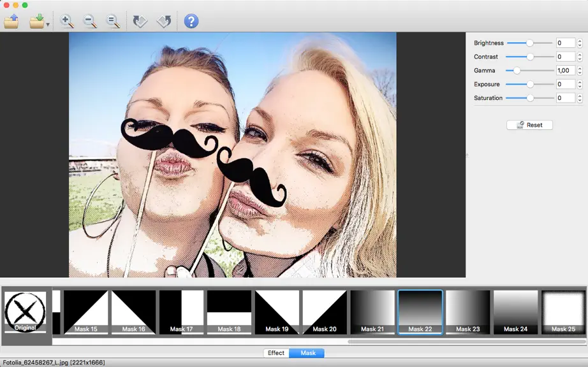Click the fit-to-window magnifier icon
Screen dimensions: 588x367
pyautogui.click(x=113, y=21)
